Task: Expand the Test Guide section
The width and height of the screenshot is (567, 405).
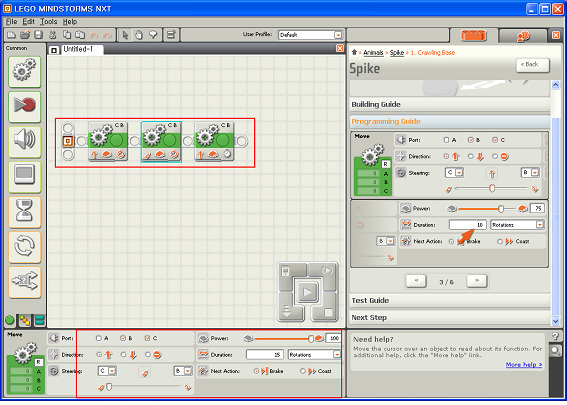Action: click(x=450, y=300)
